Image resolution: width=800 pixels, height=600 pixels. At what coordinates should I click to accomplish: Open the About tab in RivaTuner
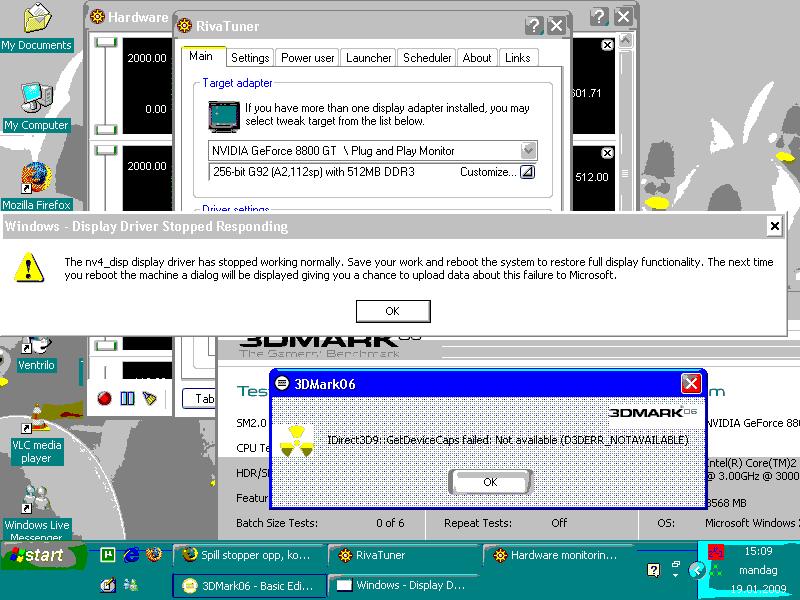click(x=477, y=58)
